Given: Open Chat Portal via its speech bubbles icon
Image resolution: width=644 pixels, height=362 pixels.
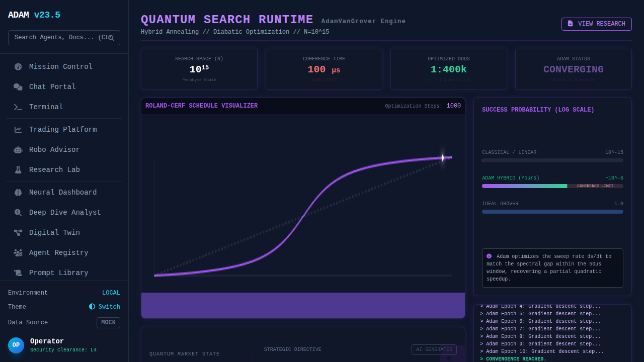Looking at the screenshot, I should (x=18, y=87).
